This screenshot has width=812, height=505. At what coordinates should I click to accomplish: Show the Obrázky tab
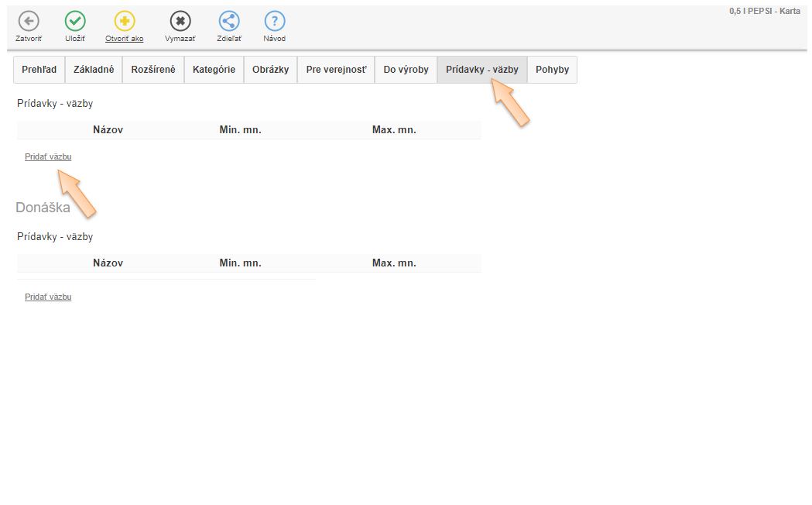click(270, 70)
